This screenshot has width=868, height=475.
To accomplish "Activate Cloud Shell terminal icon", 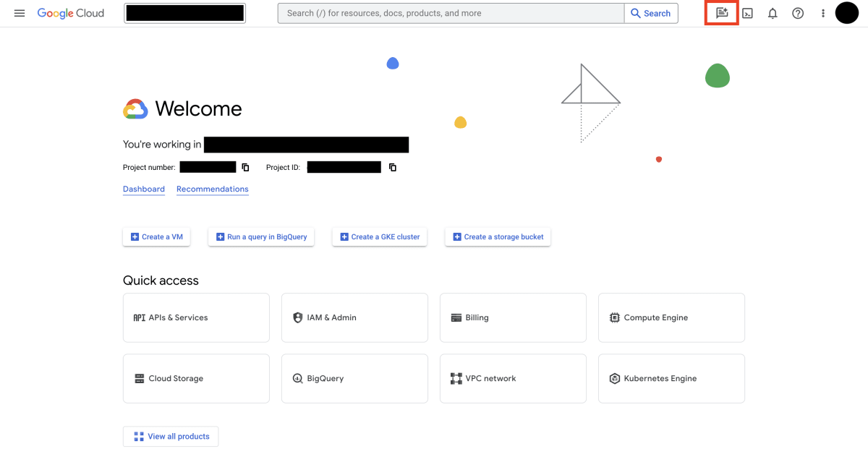I will (x=748, y=13).
